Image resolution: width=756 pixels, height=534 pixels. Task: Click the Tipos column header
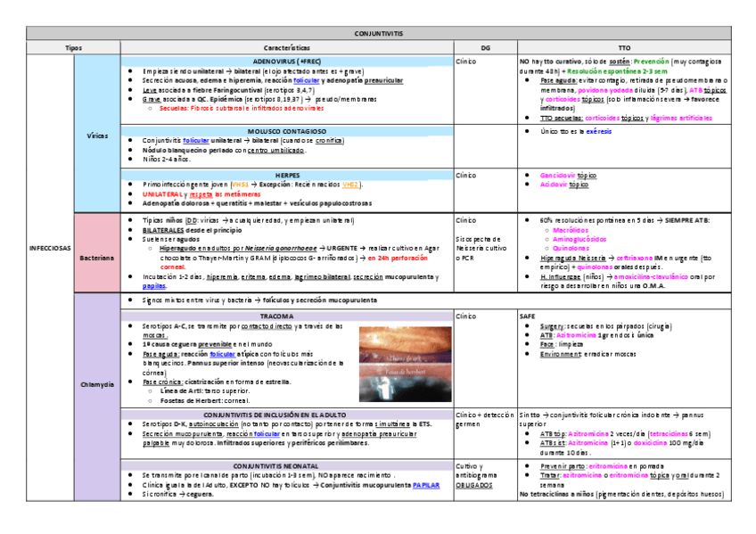[x=74, y=45]
